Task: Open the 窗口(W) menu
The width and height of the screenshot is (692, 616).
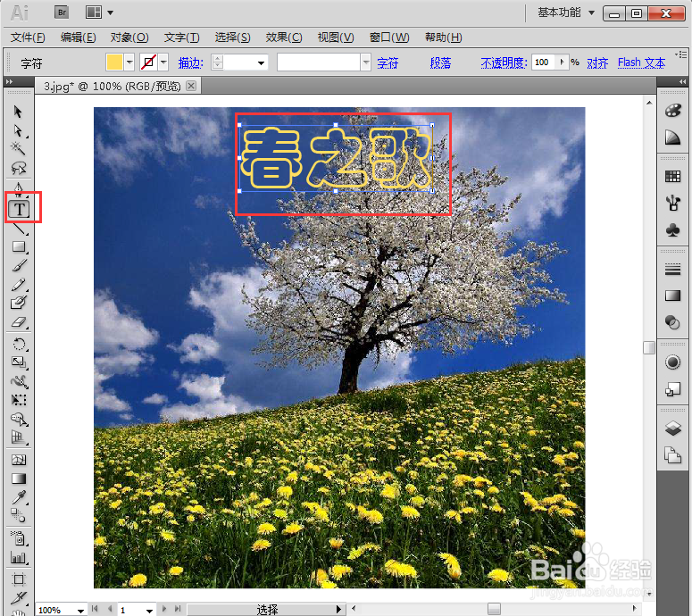Action: pos(389,37)
